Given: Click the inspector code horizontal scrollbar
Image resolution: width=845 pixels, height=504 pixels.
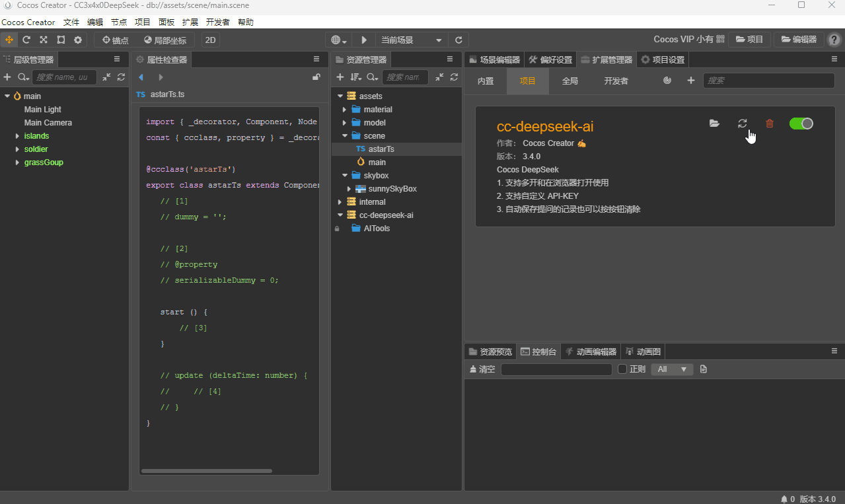Looking at the screenshot, I should [x=207, y=471].
